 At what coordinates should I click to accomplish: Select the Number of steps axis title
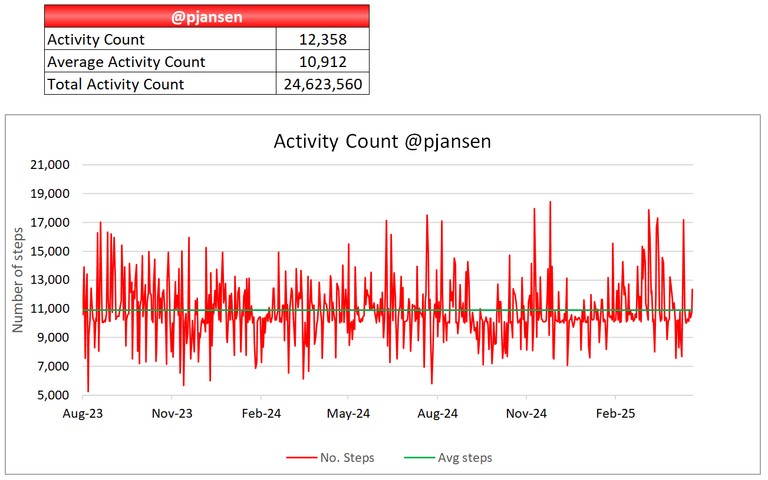(18, 280)
